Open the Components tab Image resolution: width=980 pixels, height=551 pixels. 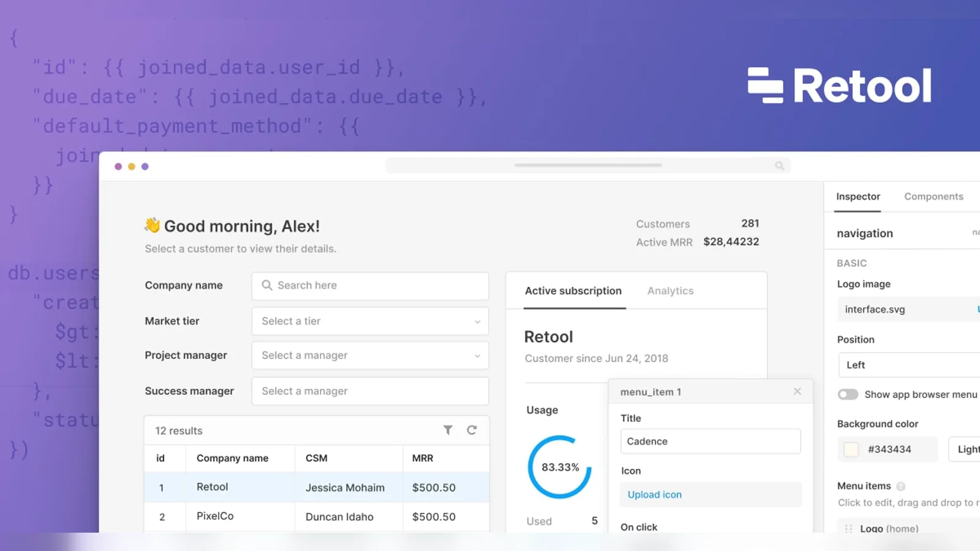click(x=933, y=197)
